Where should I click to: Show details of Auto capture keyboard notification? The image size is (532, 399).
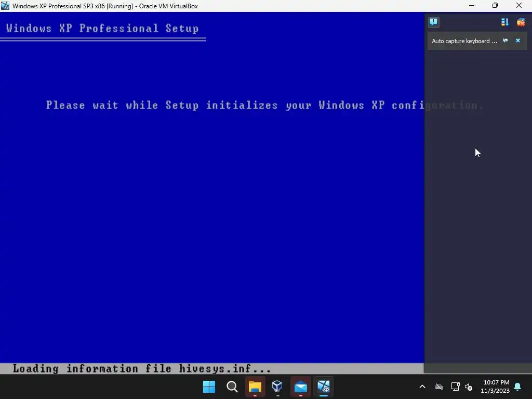tap(505, 41)
